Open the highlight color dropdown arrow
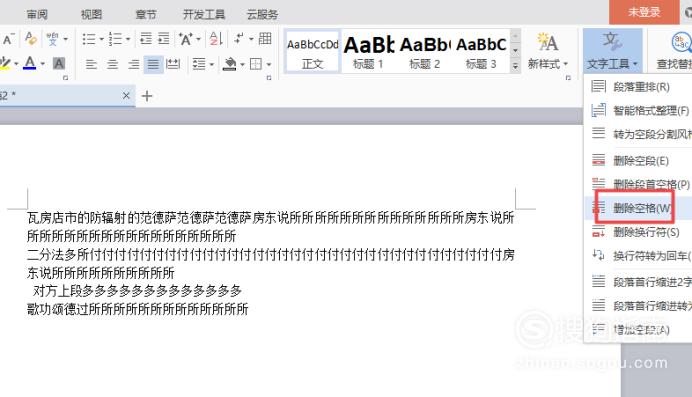 coord(16,64)
